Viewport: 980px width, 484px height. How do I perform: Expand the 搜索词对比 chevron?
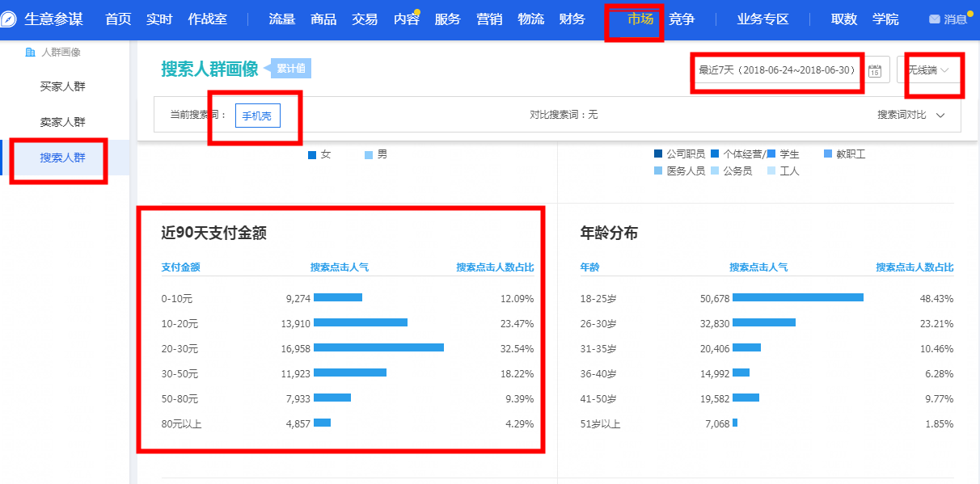(940, 116)
